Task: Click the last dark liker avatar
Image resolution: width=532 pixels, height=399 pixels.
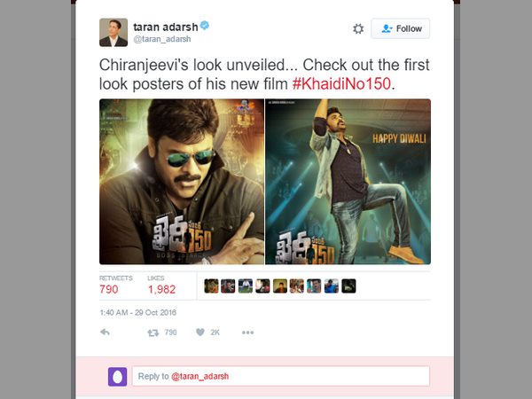Action: click(x=348, y=286)
